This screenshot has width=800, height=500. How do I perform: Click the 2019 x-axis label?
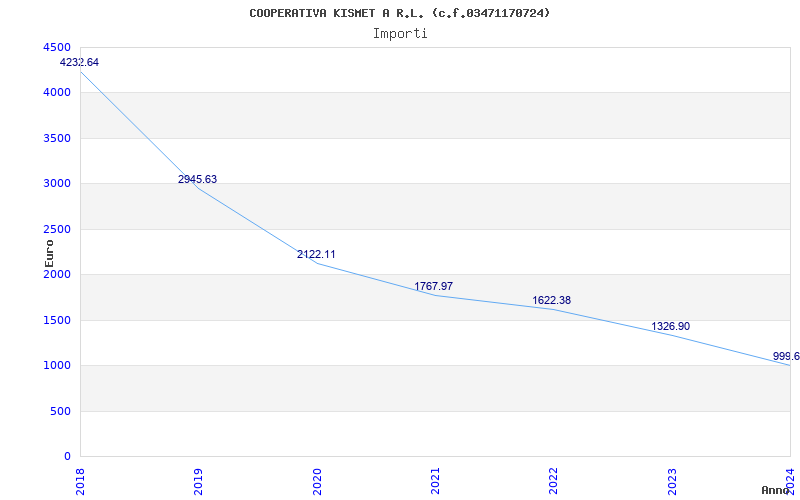pos(199,480)
